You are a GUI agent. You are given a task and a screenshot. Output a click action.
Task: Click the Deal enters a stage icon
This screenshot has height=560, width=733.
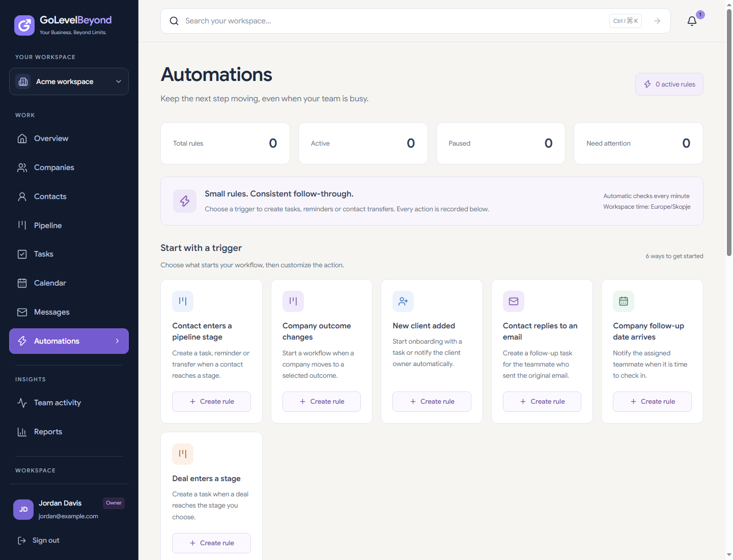pyautogui.click(x=183, y=454)
